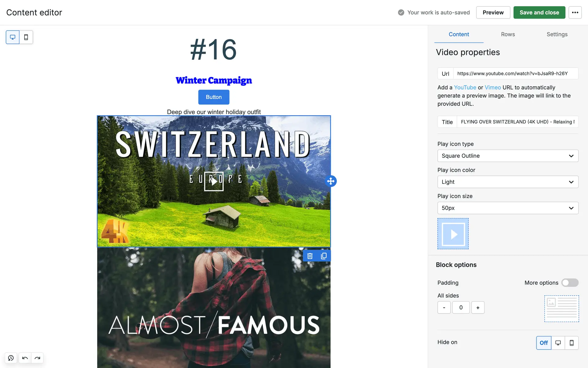588x368 pixels.
Task: Hide block on mobile devices
Action: coord(571,343)
